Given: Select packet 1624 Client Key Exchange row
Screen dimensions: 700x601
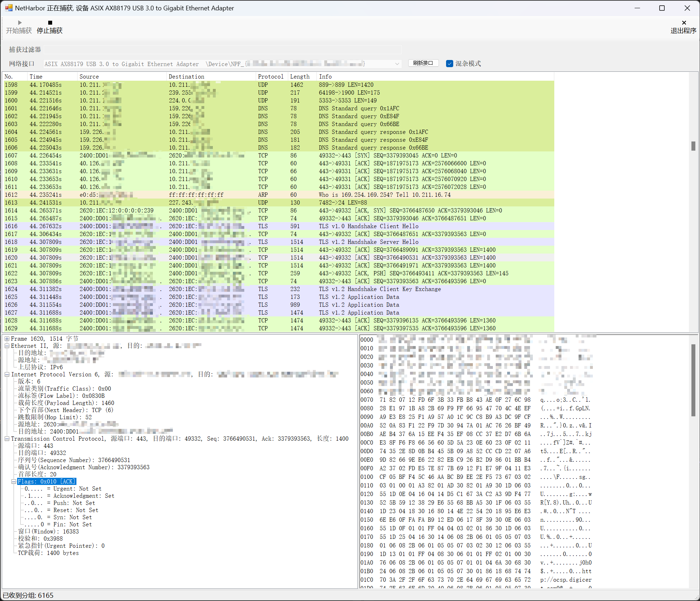Looking at the screenshot, I should (279, 289).
